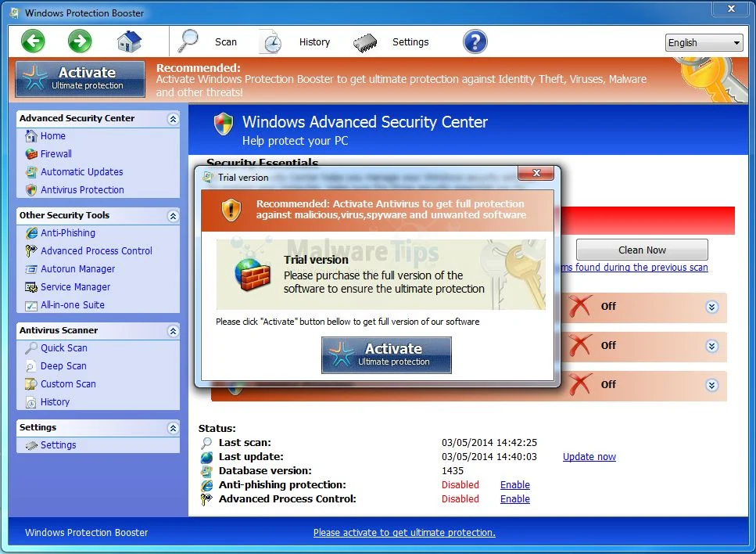Click the Advanced Process Control icon
Screen dimensions: 756x554
(31, 251)
